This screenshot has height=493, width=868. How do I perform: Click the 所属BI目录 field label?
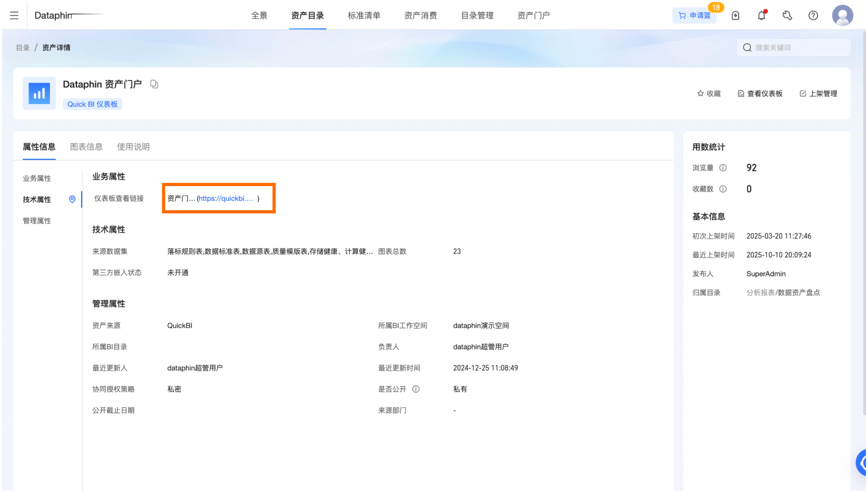coord(110,346)
